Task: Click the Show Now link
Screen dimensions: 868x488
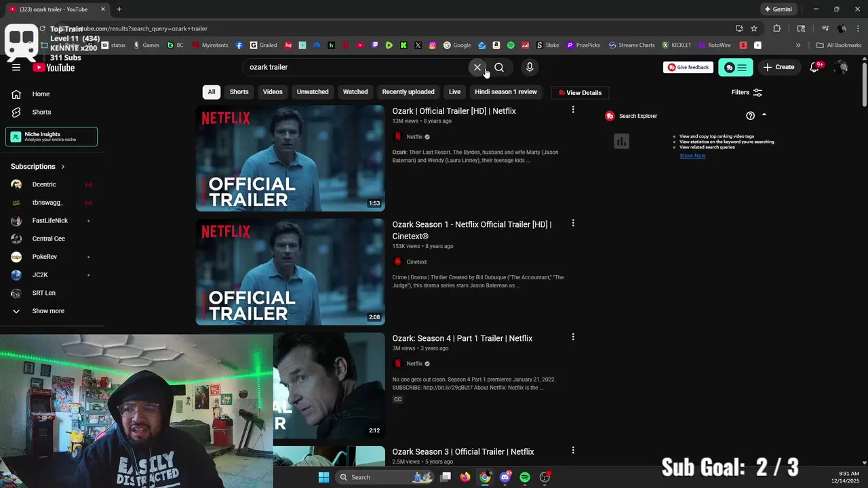Action: coord(692,156)
